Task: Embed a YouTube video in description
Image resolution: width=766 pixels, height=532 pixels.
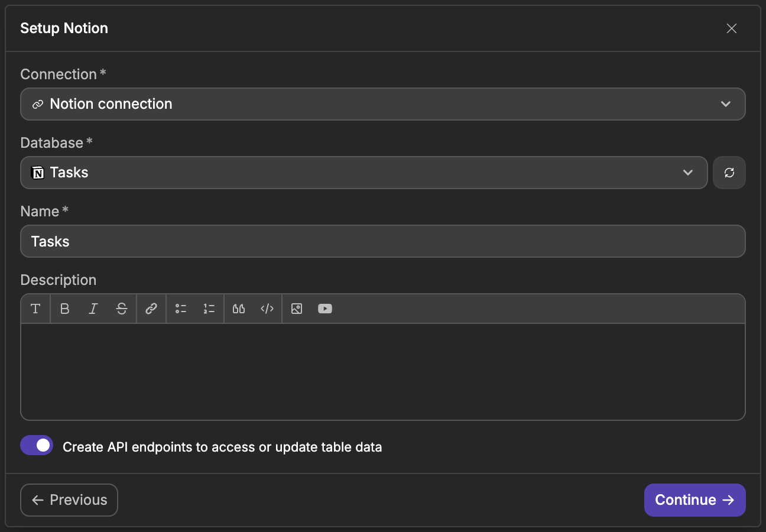Action: (x=325, y=309)
